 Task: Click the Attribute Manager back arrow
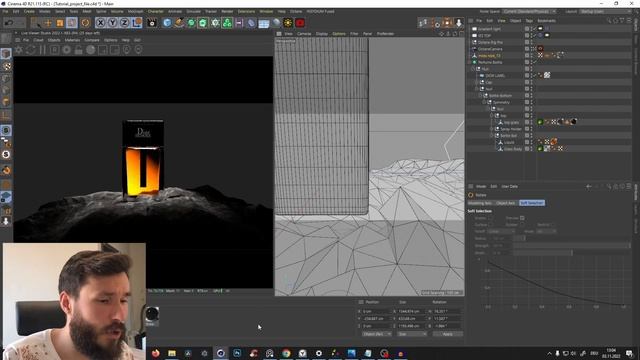[x=589, y=187]
